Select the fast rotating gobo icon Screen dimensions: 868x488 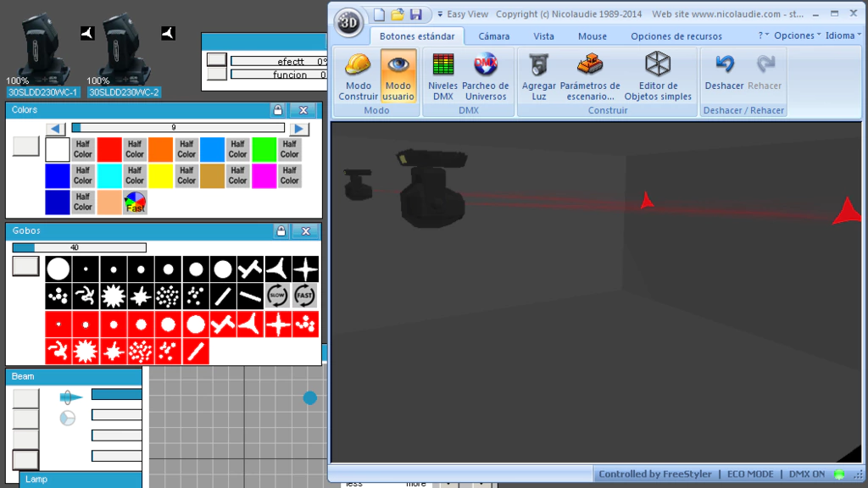pyautogui.click(x=305, y=296)
